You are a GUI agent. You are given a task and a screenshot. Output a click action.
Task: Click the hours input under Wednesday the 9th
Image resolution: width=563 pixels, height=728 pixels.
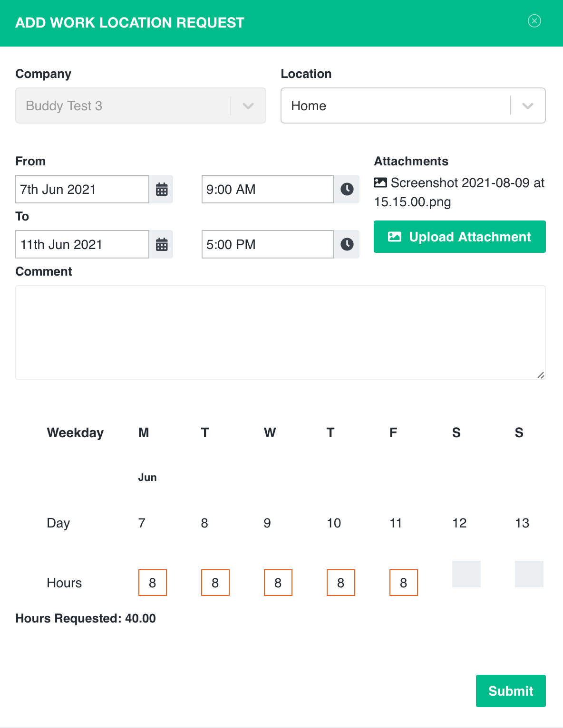tap(278, 582)
